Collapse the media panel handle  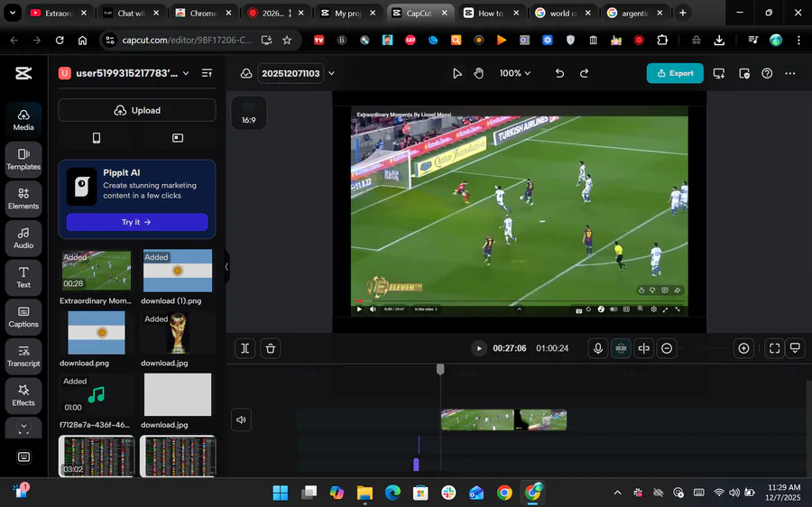tap(226, 267)
